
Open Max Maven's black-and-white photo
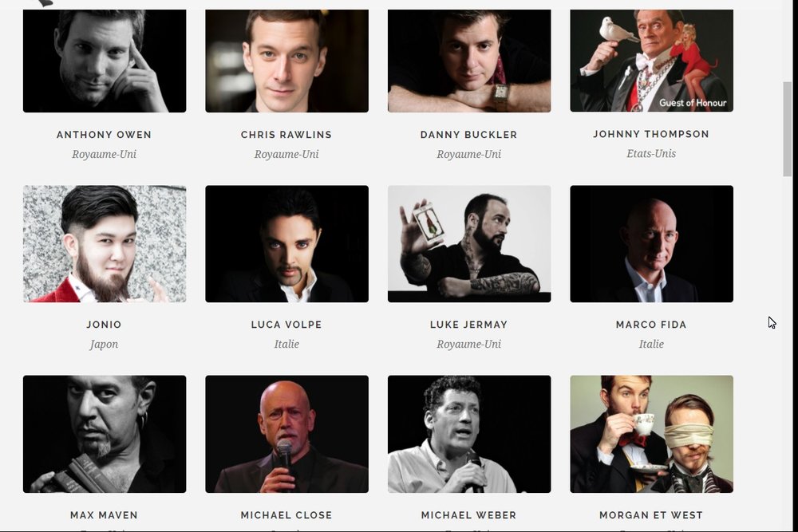(x=105, y=434)
